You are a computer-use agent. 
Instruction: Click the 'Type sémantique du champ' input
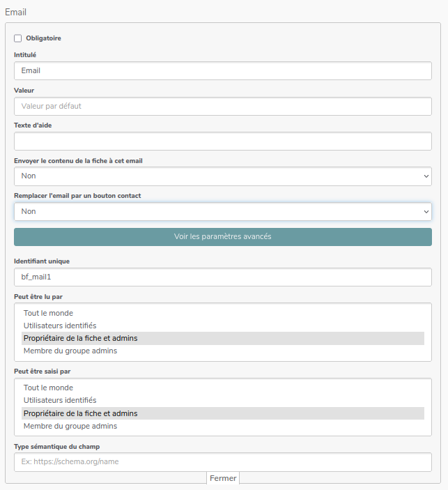222,462
